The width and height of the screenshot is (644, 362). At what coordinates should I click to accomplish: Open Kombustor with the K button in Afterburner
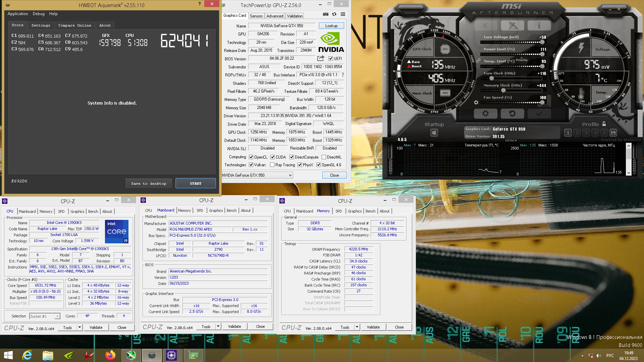pyautogui.click(x=485, y=25)
